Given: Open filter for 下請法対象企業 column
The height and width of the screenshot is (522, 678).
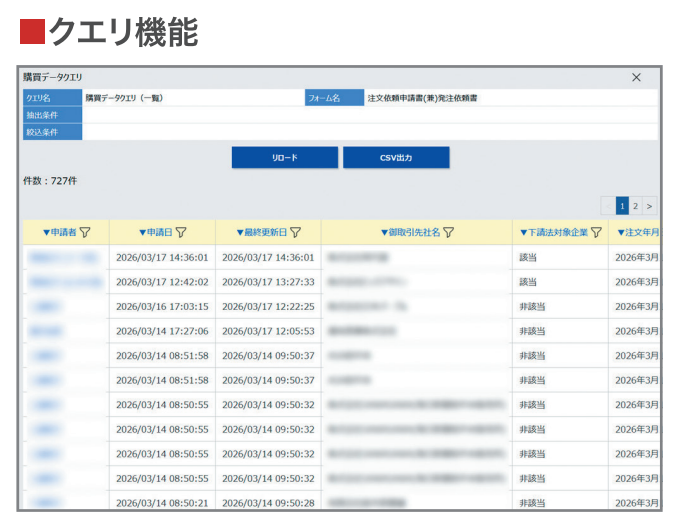Looking at the screenshot, I should (596, 233).
